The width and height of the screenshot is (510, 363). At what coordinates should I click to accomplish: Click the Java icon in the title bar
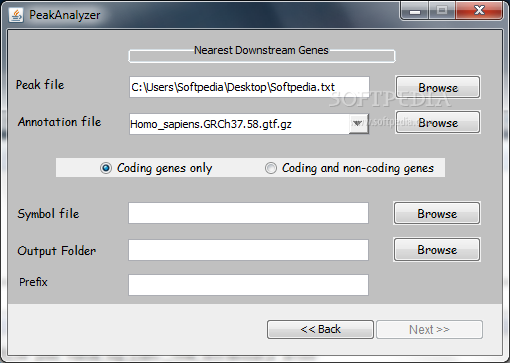click(x=16, y=15)
